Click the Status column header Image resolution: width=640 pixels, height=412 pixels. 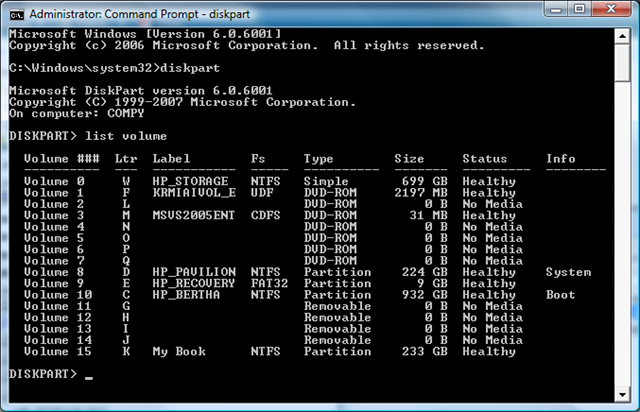pyautogui.click(x=484, y=158)
